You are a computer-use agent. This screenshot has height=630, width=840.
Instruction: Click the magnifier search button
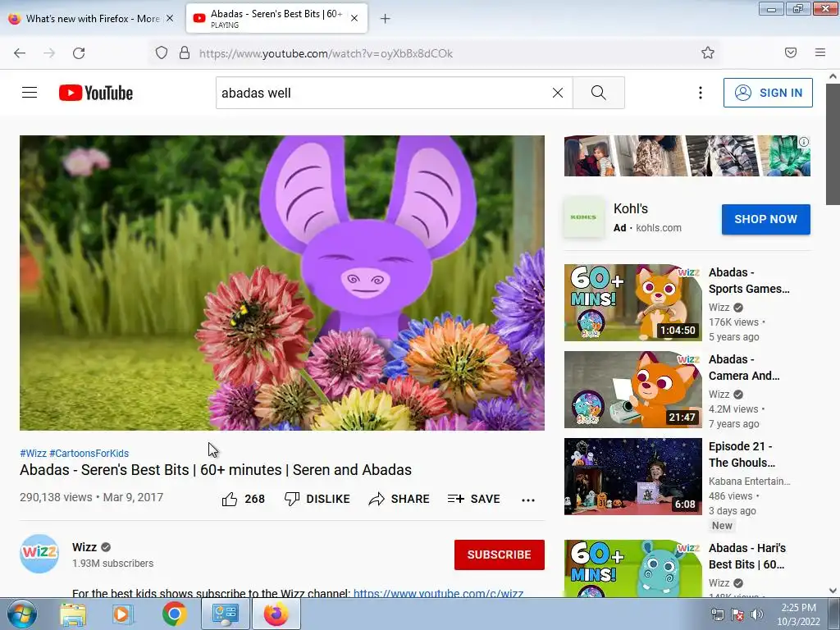coord(598,93)
